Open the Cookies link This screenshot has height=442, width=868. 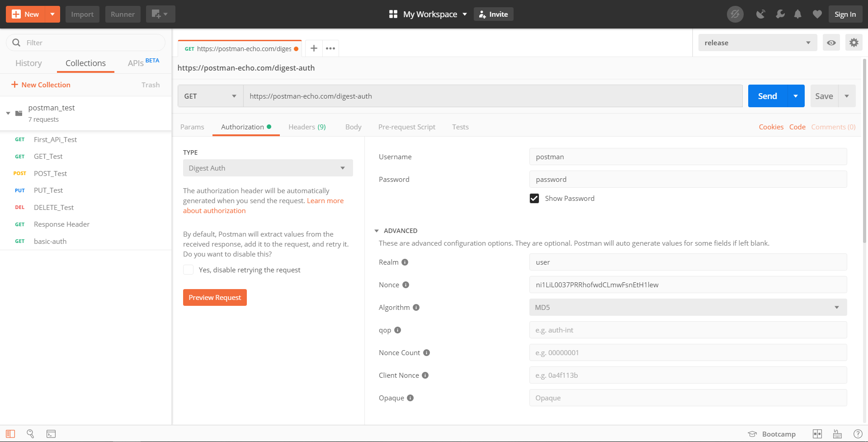pos(771,127)
